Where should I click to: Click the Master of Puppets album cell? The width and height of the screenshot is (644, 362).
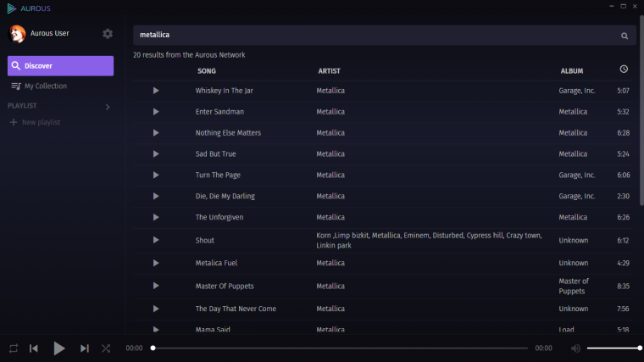[x=574, y=286]
